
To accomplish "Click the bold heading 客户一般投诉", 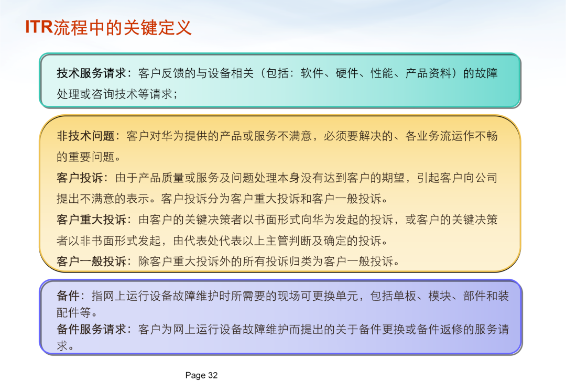I will tap(91, 261).
